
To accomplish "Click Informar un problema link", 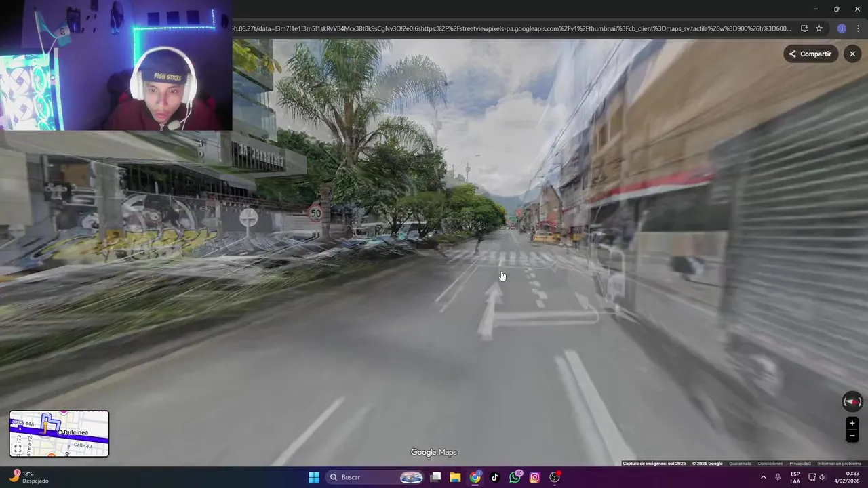I will [839, 464].
